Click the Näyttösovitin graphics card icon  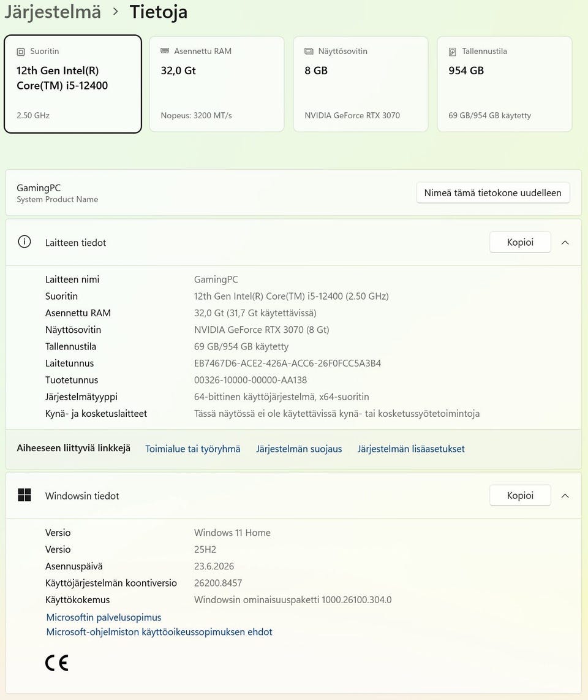pyautogui.click(x=309, y=51)
